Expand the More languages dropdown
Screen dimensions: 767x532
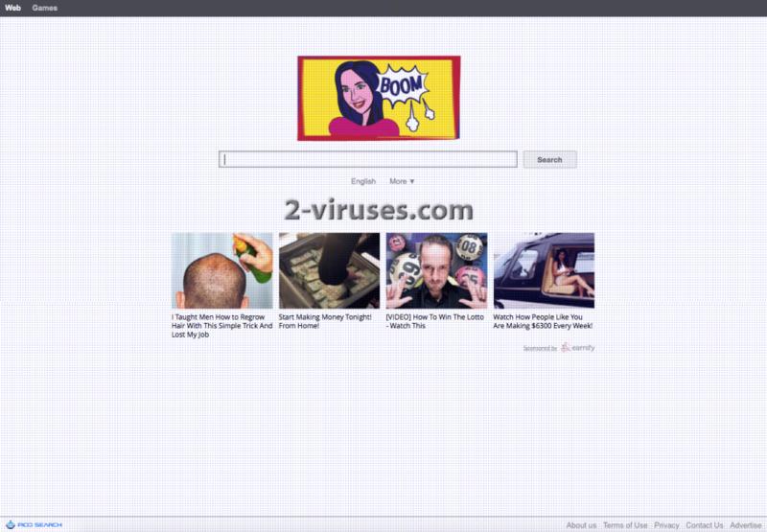402,181
